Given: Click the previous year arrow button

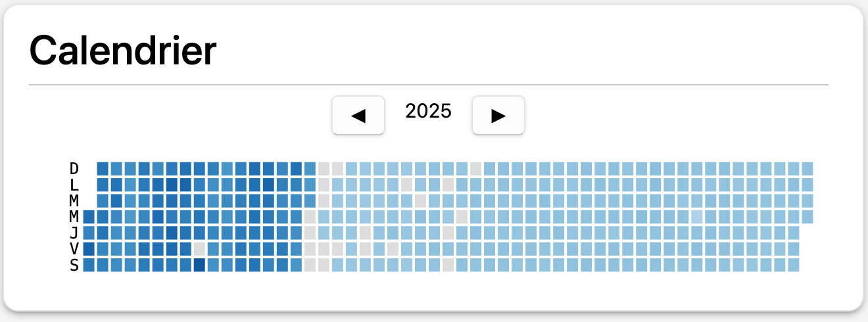Looking at the screenshot, I should (358, 115).
